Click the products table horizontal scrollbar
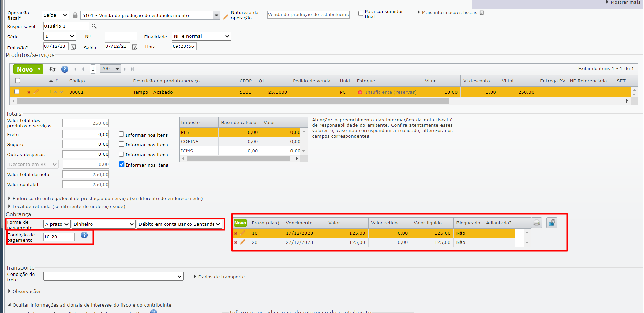The image size is (644, 313). click(x=233, y=101)
